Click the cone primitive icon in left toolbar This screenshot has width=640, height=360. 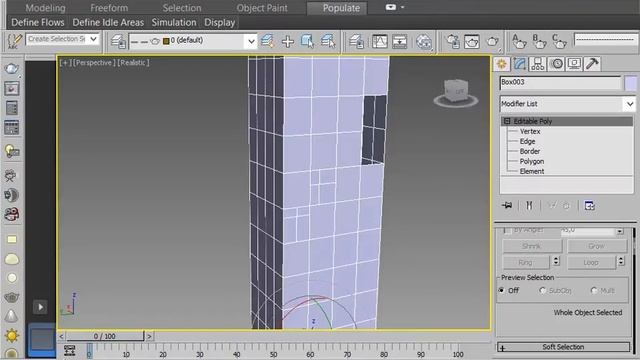[11, 315]
